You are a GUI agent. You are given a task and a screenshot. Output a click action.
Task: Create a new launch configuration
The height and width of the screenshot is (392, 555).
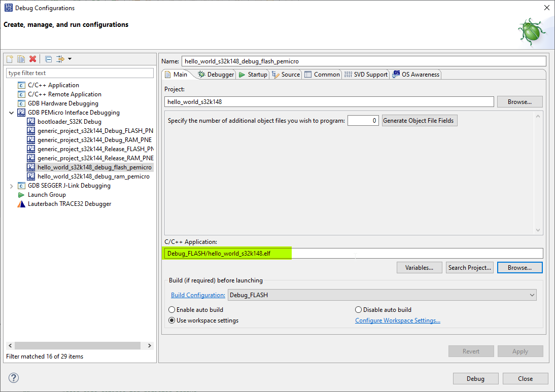(9, 59)
